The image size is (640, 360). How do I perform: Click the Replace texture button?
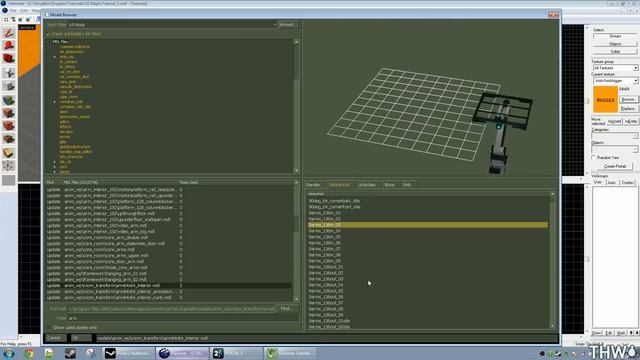[x=628, y=109]
